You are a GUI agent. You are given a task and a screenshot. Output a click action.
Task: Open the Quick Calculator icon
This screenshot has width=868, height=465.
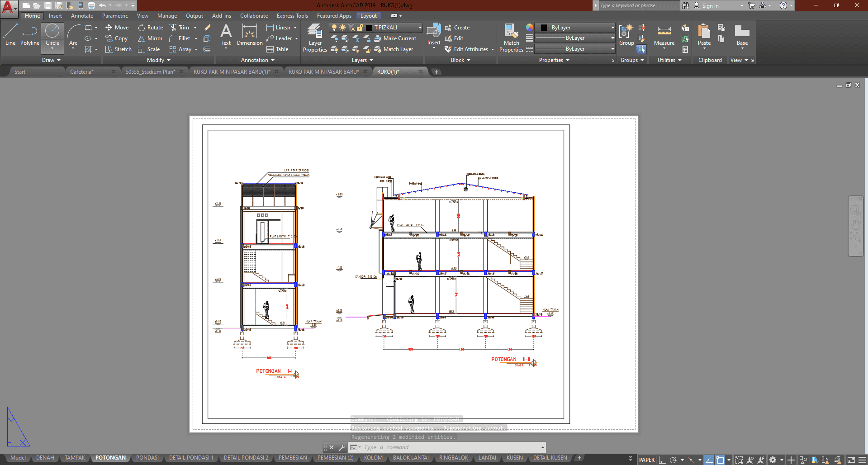pyautogui.click(x=685, y=49)
